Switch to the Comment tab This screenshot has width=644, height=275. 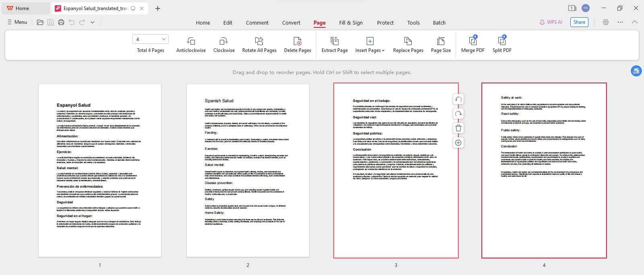tap(257, 23)
